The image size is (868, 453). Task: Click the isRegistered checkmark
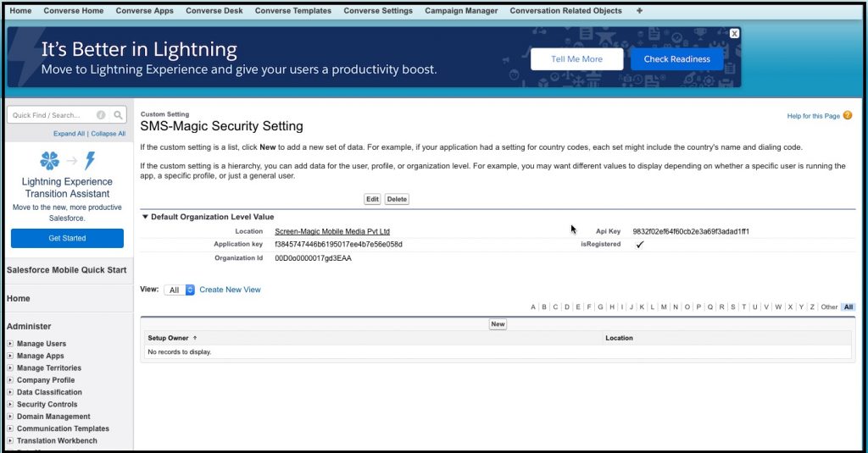click(x=639, y=245)
